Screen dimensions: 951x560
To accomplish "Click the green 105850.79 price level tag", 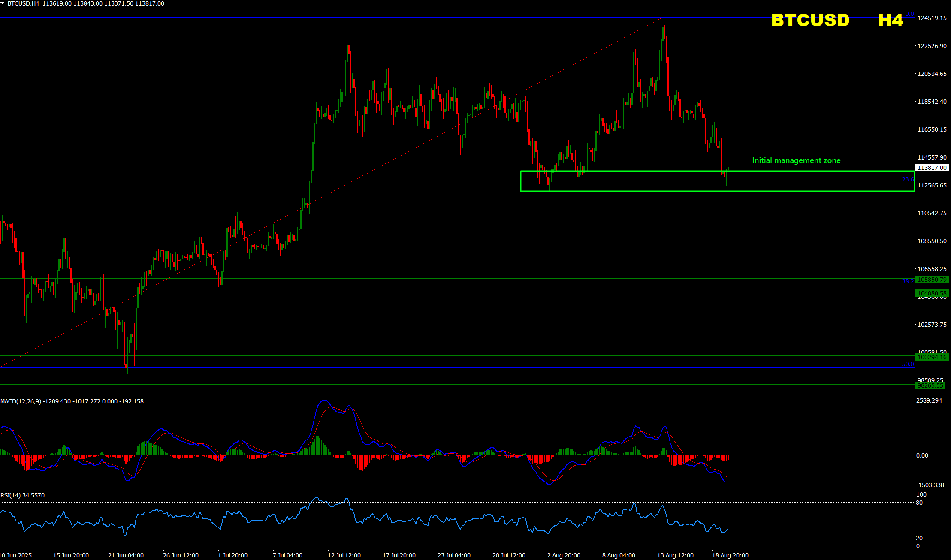I will click(932, 280).
